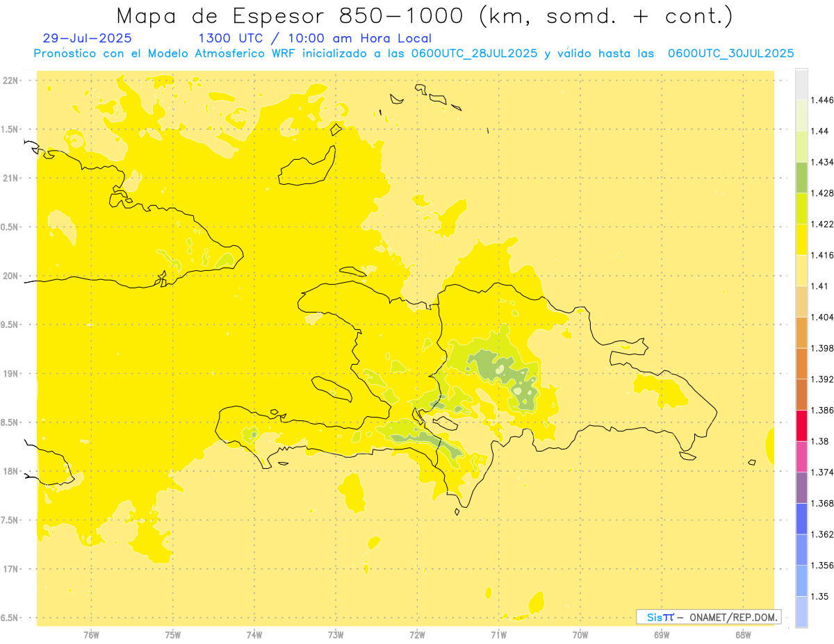The image size is (834, 644).
Task: Click the colorbar value 1.392
Action: (824, 379)
